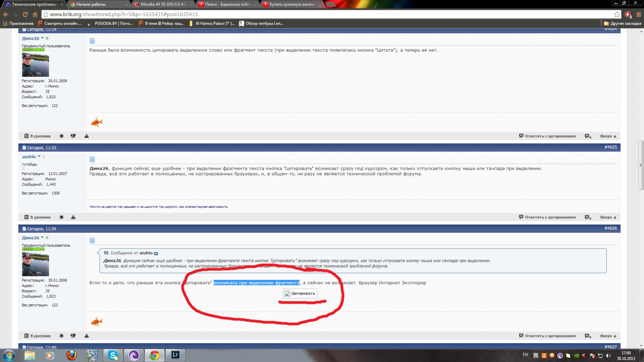This screenshot has width=644, height=362.
Task: Expand Дима26 dropdown in post #4626
Action: point(42,238)
